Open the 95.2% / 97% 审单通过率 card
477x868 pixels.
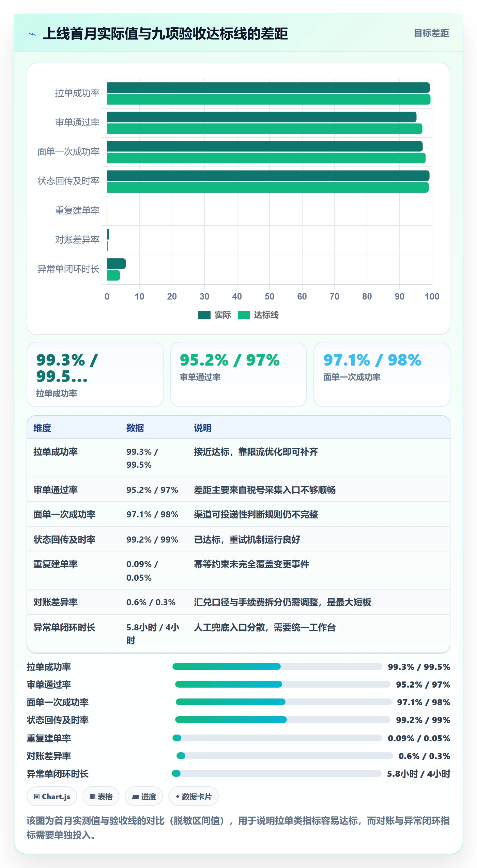pos(238,374)
